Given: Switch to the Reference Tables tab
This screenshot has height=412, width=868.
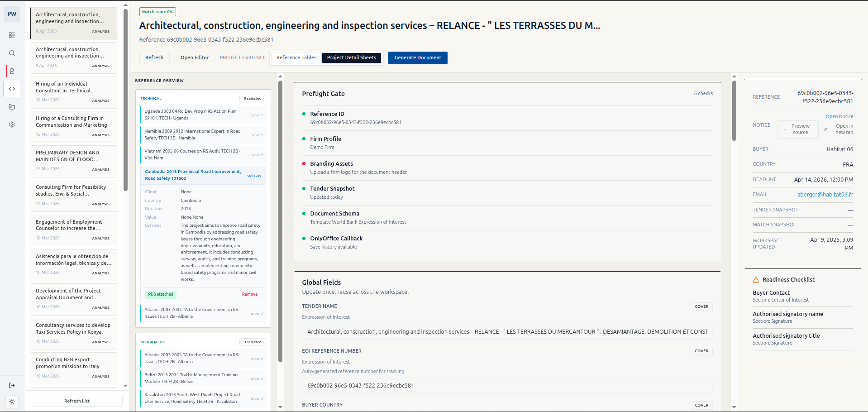Looking at the screenshot, I should (x=296, y=57).
